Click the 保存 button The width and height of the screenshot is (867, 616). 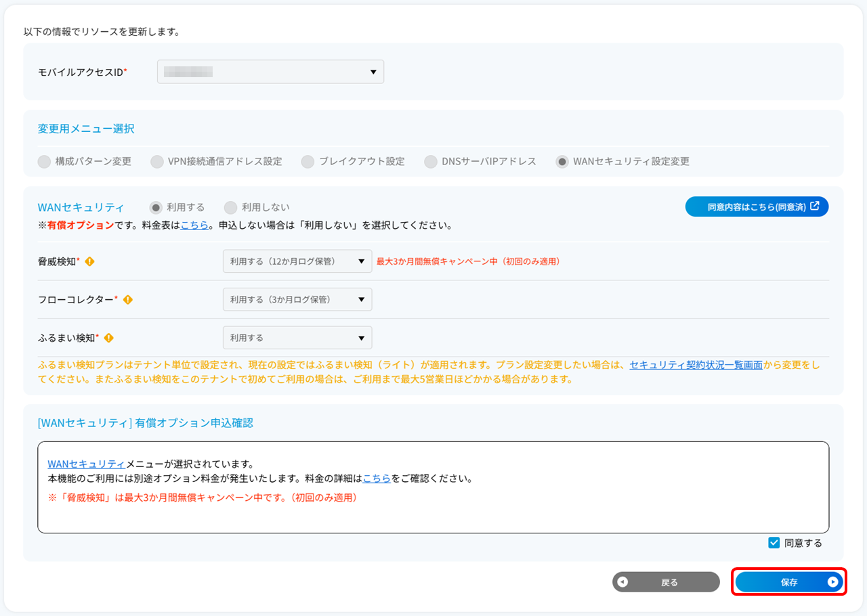click(789, 582)
